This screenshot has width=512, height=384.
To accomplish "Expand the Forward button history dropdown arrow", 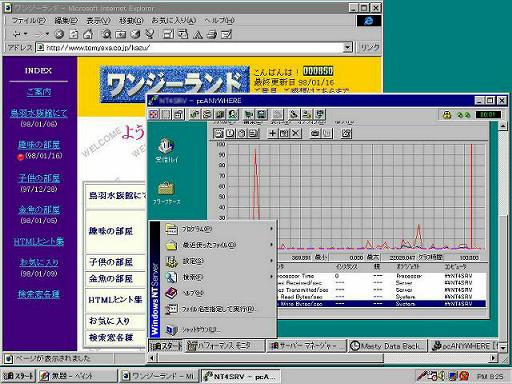I will click(47, 34).
